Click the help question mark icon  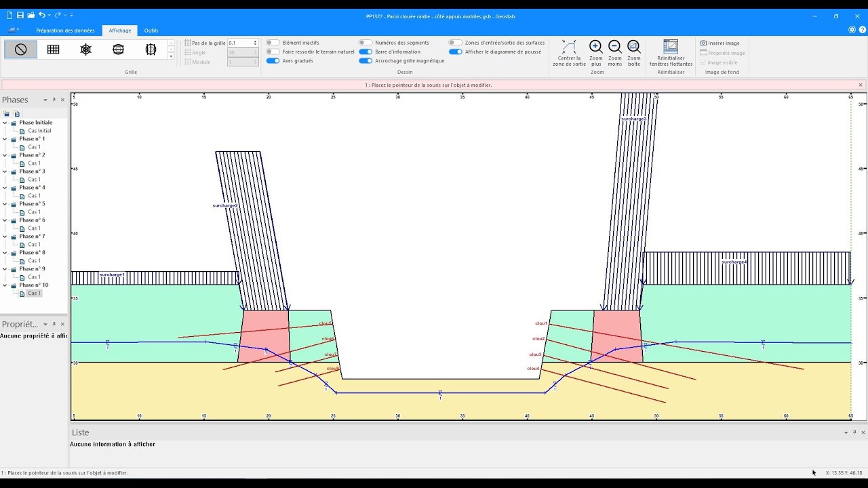point(861,30)
